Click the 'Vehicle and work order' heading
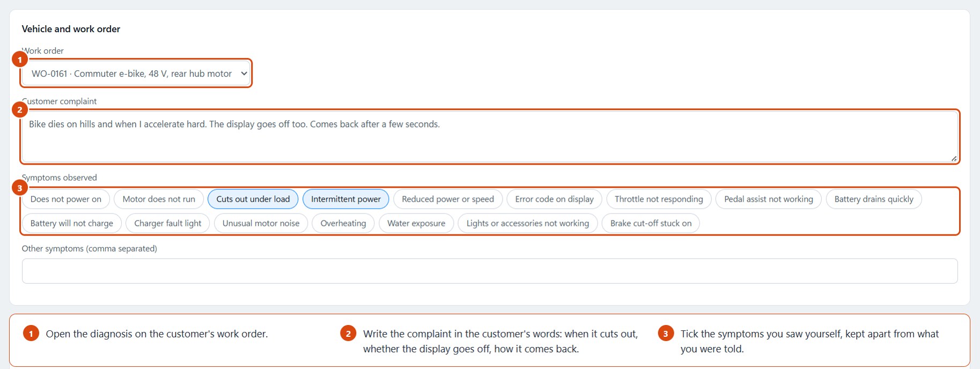 (71, 29)
